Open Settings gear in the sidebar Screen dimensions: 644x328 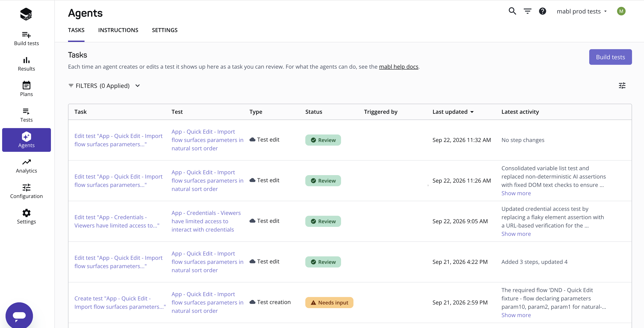tap(26, 217)
